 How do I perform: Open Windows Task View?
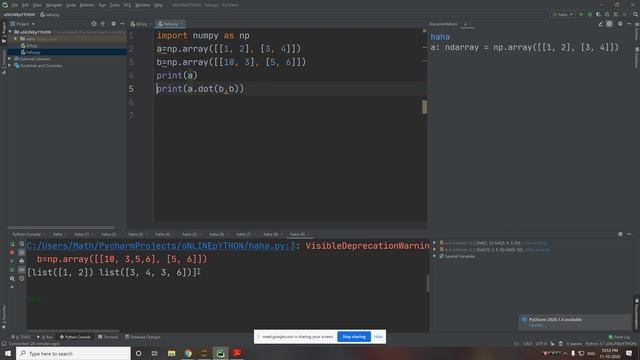click(x=155, y=353)
